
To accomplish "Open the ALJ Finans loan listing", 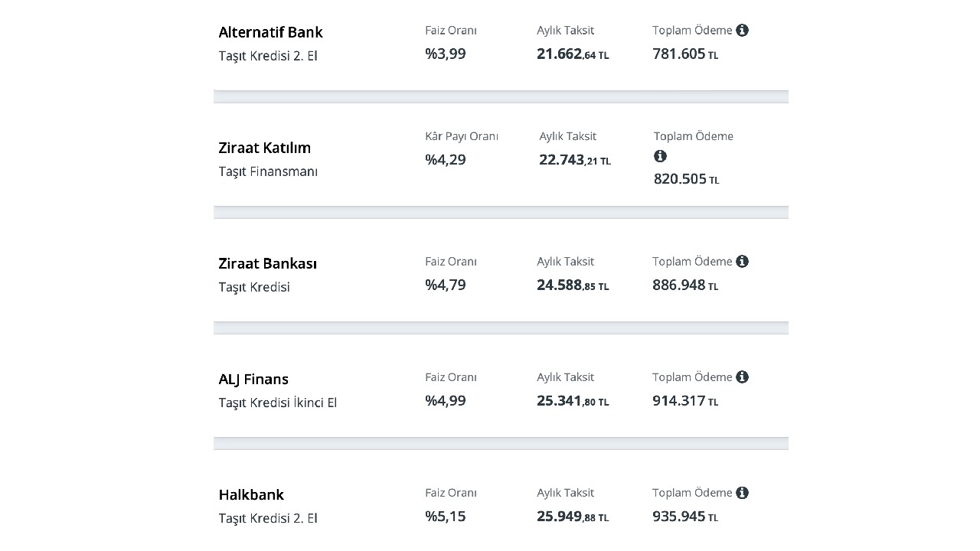I will 253,379.
